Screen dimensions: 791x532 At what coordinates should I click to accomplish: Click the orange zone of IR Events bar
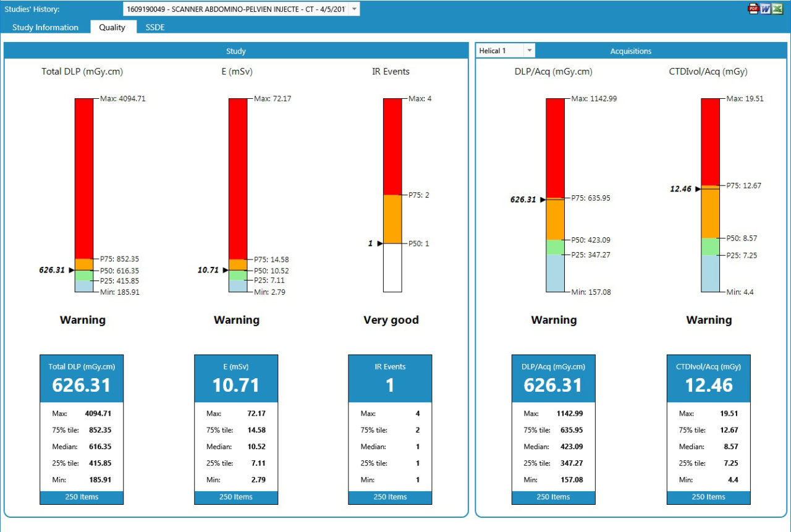pos(392,219)
